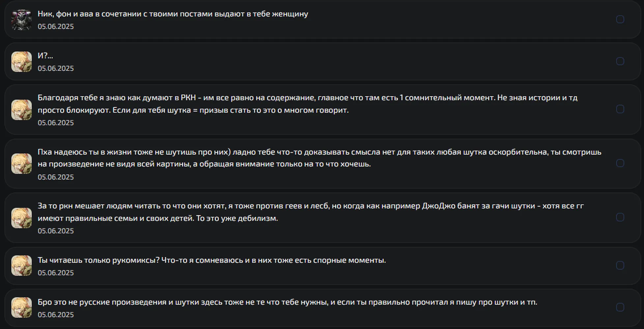
Task: Click avatar next to "Пха надеюсь" comment
Action: click(21, 164)
